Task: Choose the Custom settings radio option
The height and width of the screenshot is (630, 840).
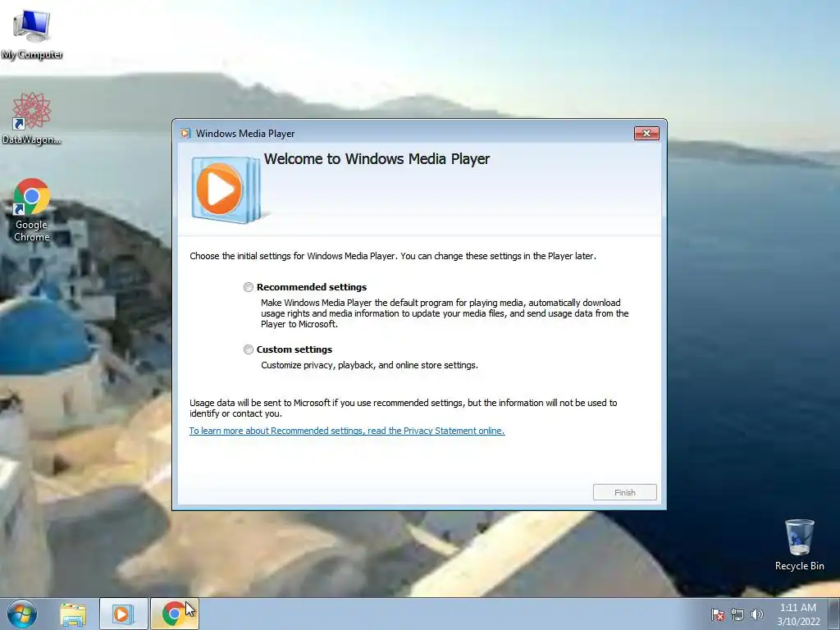Action: pyautogui.click(x=248, y=349)
